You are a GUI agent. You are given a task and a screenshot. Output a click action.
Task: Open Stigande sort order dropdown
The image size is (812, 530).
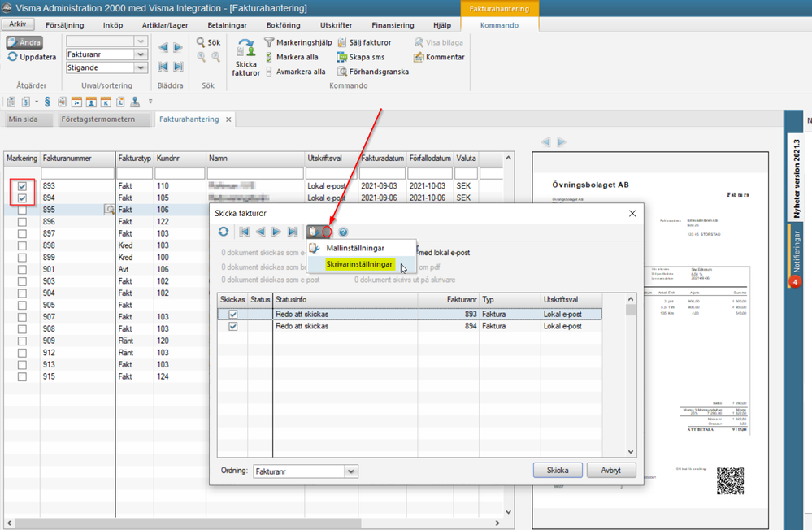pyautogui.click(x=141, y=67)
